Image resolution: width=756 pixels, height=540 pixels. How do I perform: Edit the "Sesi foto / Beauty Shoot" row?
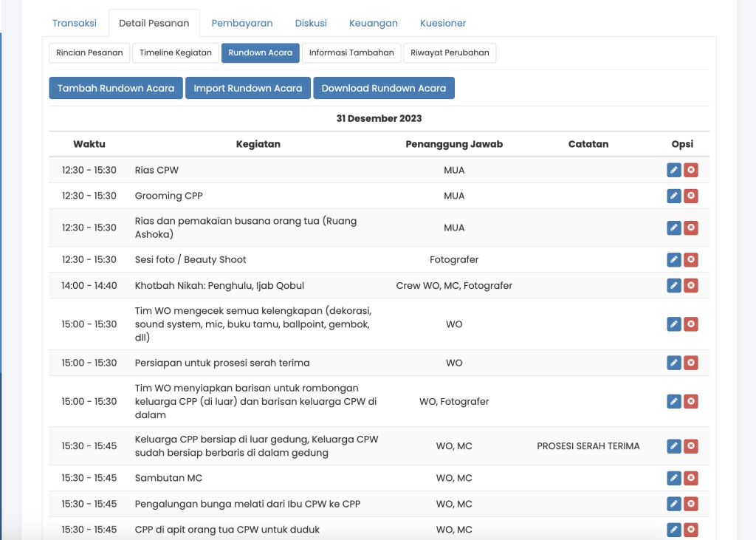click(x=673, y=259)
